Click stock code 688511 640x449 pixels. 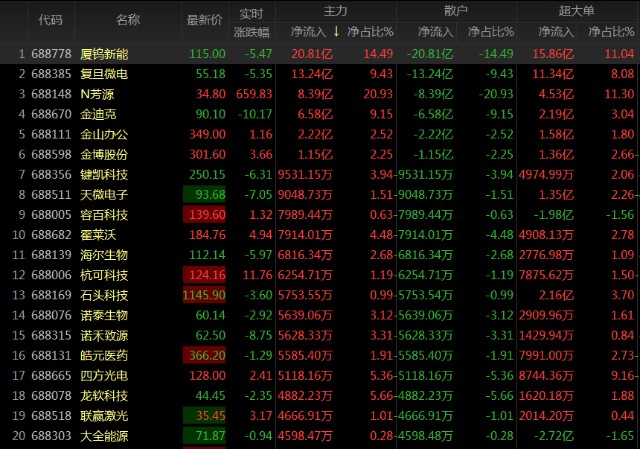pos(51,194)
